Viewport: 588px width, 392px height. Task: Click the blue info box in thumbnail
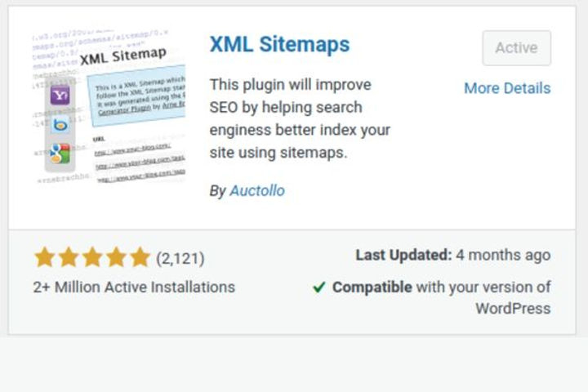(x=137, y=96)
